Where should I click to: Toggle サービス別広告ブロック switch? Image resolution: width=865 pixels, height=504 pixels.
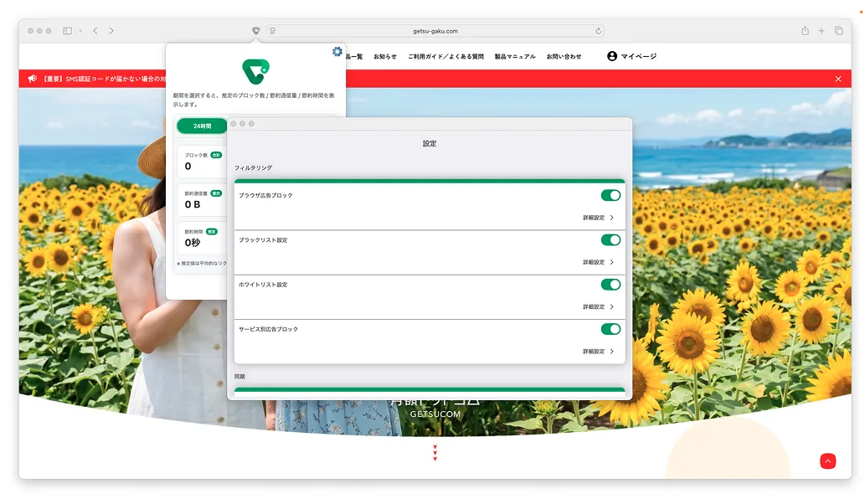click(x=610, y=329)
